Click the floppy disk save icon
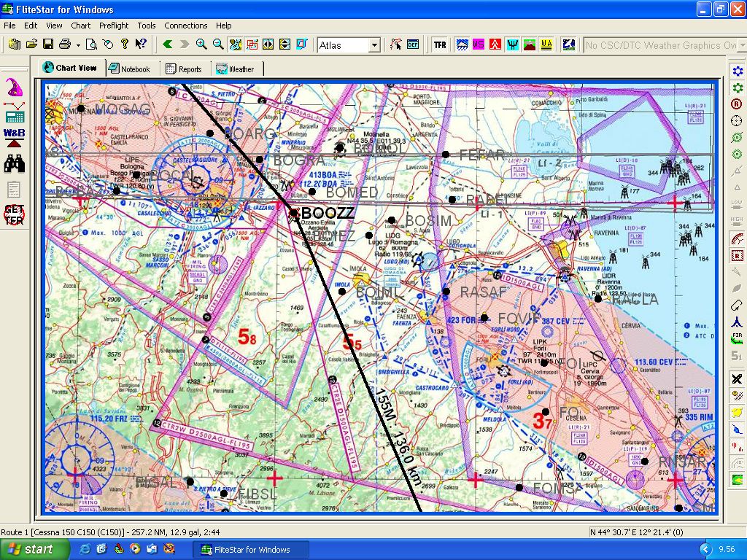This screenshot has width=747, height=560. click(x=48, y=44)
